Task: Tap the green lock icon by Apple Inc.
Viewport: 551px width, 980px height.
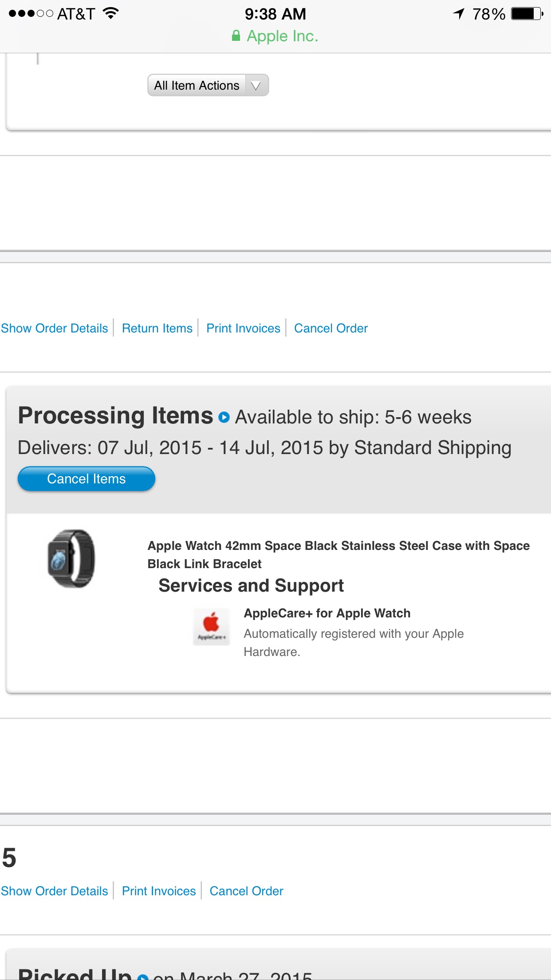Action: tap(236, 36)
